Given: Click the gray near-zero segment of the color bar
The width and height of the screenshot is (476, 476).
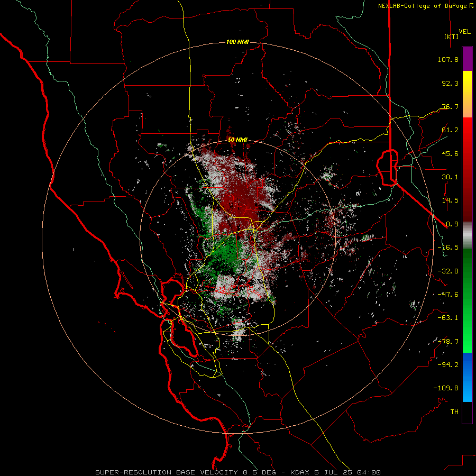Looking at the screenshot, I should click(x=467, y=235).
